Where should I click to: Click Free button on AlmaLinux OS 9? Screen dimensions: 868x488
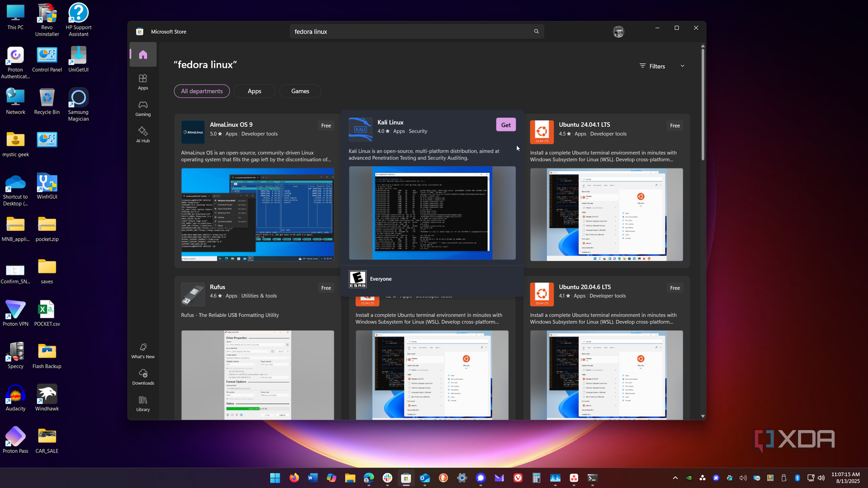[326, 126]
